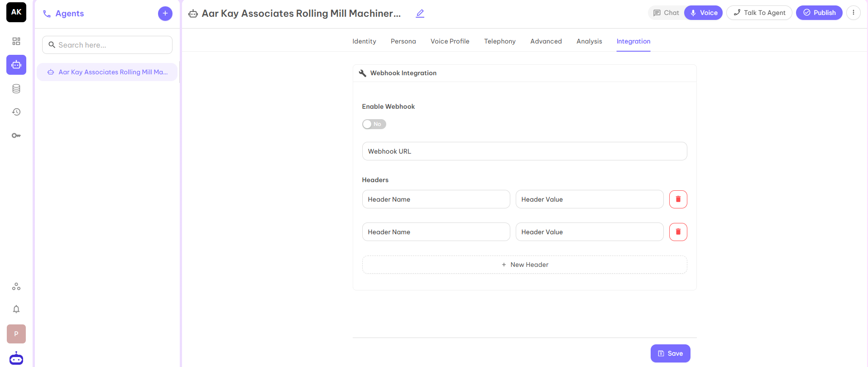Click the Agents heading link
Screen dimensions: 868x367
tap(70, 14)
